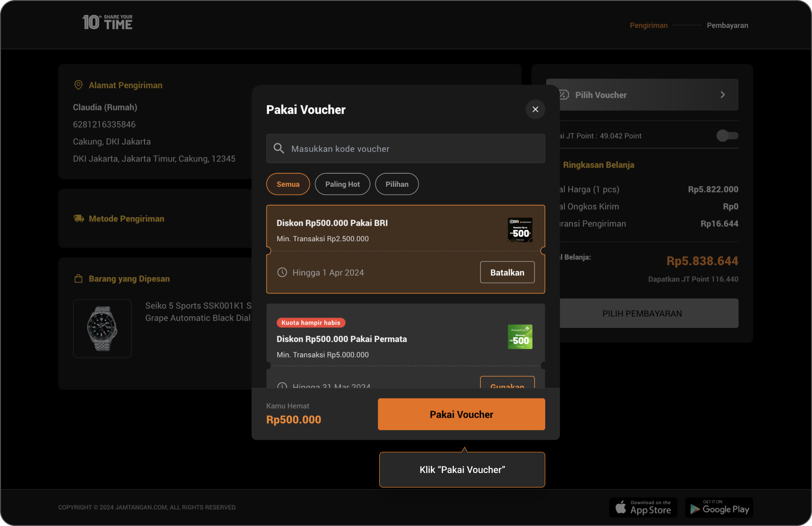812x526 pixels.
Task: Focus the Masukkan kode voucher field
Action: coord(406,149)
